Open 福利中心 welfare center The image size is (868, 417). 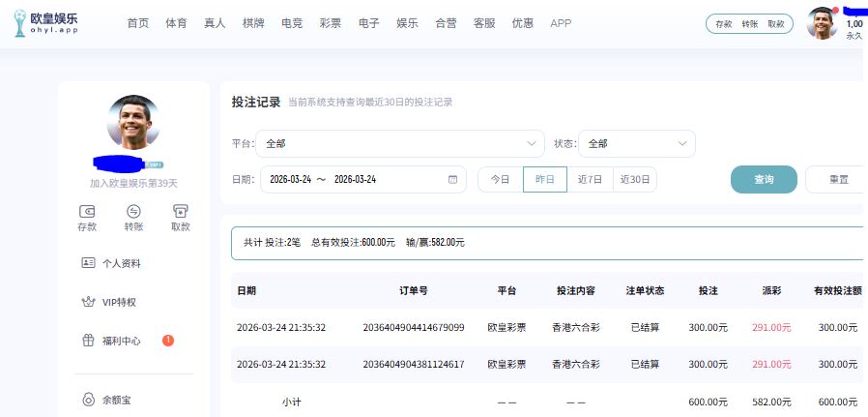tap(122, 341)
